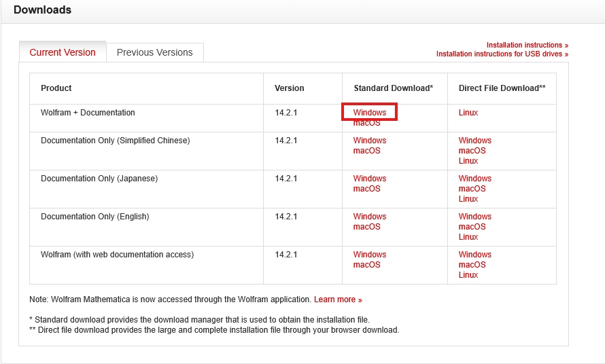
Task: Click the Standard download footnote text
Action: (199, 320)
